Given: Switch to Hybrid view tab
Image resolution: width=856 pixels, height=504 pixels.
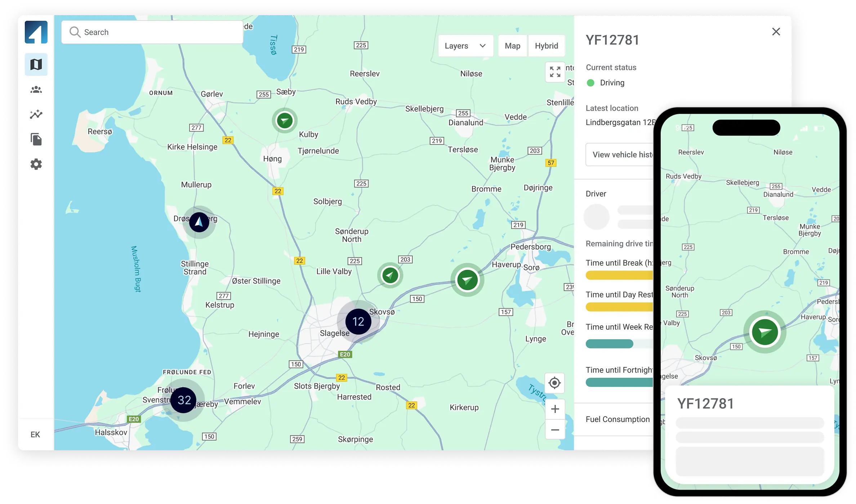Looking at the screenshot, I should (547, 46).
